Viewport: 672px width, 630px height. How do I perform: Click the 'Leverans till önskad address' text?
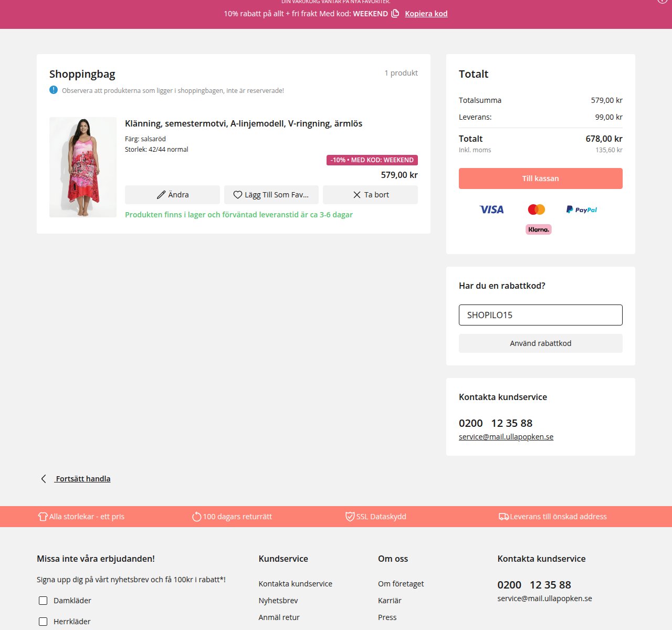(x=558, y=517)
